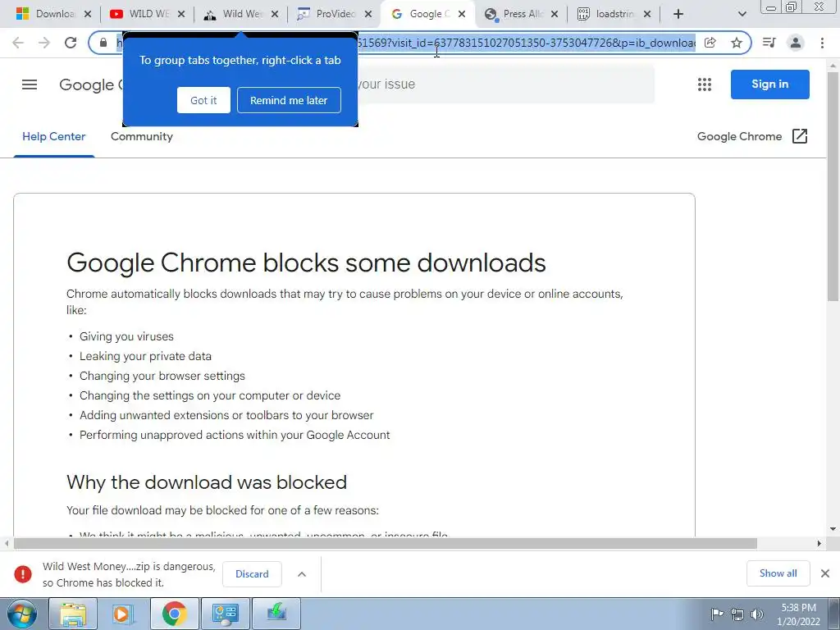
Task: Reload the current page
Action: point(71,43)
